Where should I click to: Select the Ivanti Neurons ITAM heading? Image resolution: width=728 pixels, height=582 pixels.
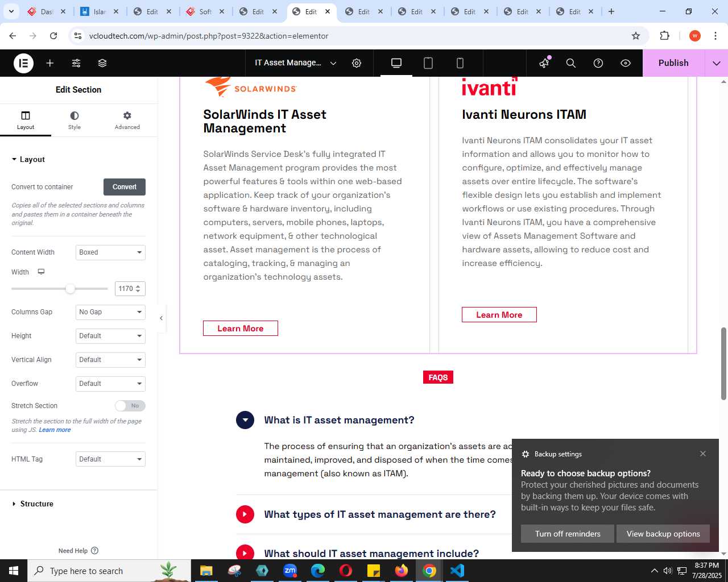[524, 115]
